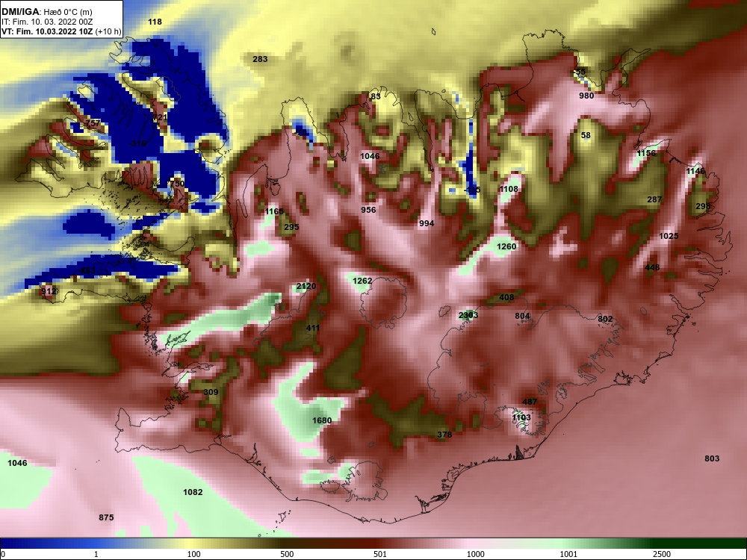
Task: Click the map value 721
Action: point(160,117)
